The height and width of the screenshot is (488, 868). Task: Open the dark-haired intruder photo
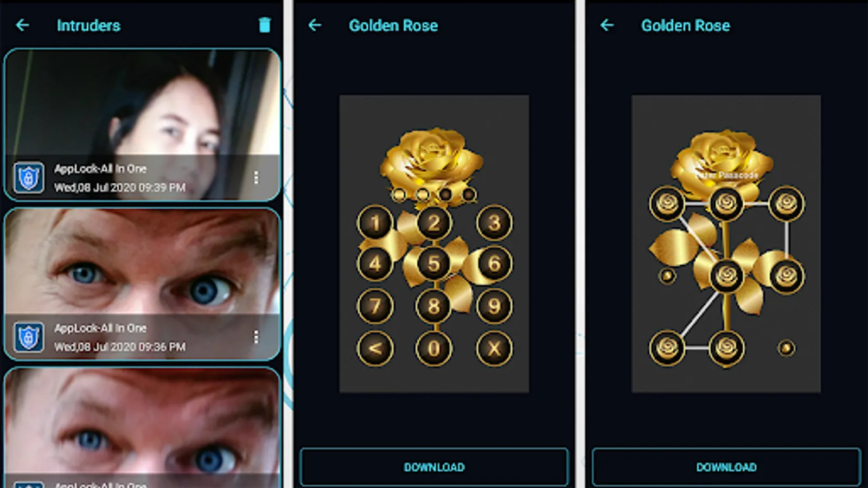click(x=142, y=103)
